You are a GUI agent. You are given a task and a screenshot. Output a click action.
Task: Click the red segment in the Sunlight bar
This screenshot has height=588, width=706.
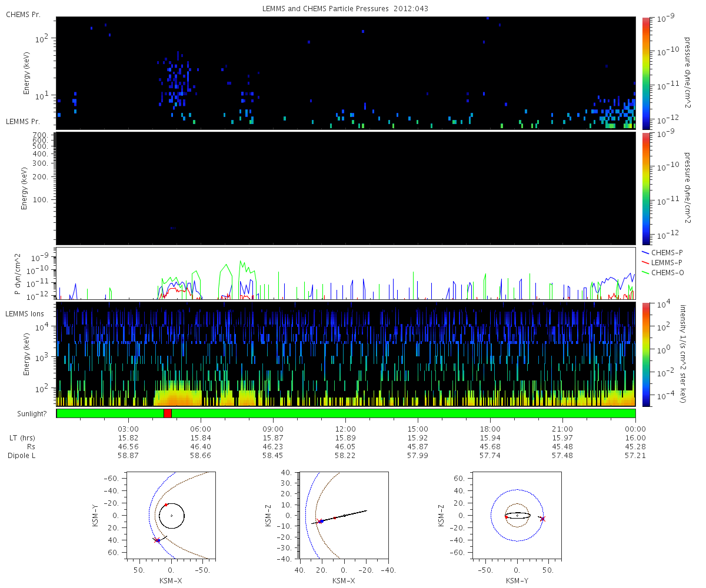tap(167, 413)
